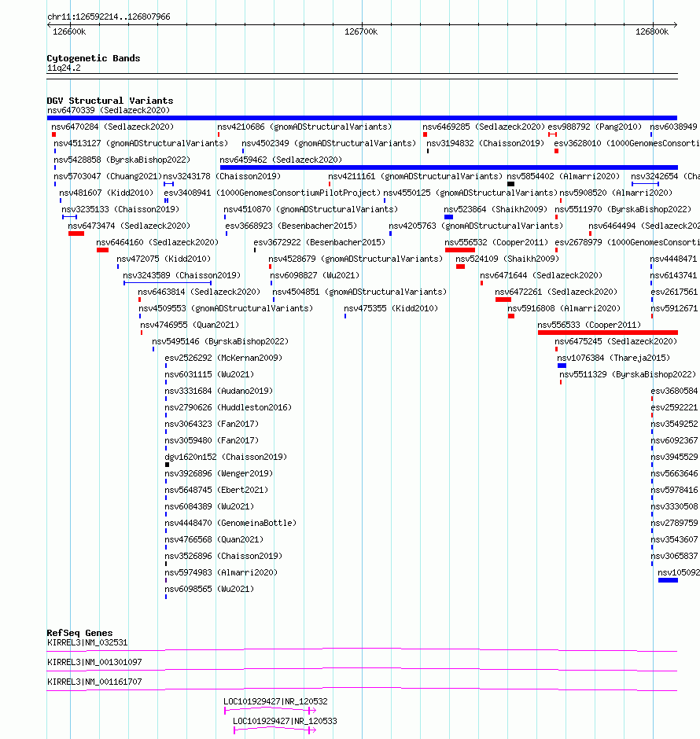This screenshot has width=700, height=739.
Task: Click the nsv524109 red variant bar
Action: tap(461, 267)
